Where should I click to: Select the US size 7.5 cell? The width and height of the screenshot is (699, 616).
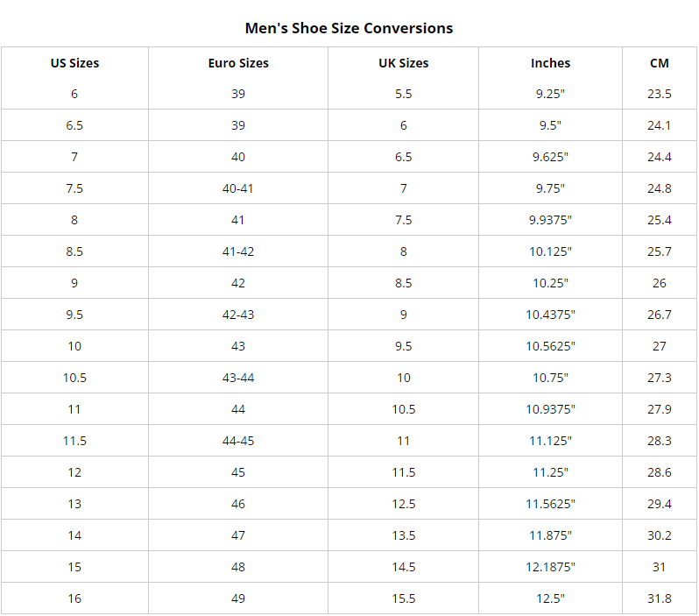pos(74,188)
